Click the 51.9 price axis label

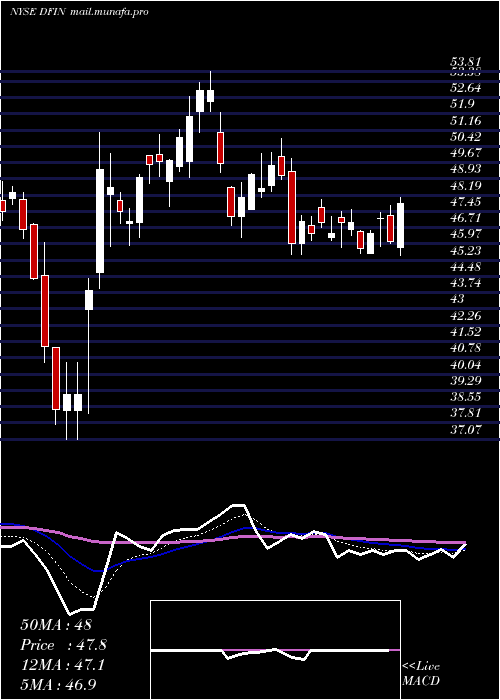point(462,104)
